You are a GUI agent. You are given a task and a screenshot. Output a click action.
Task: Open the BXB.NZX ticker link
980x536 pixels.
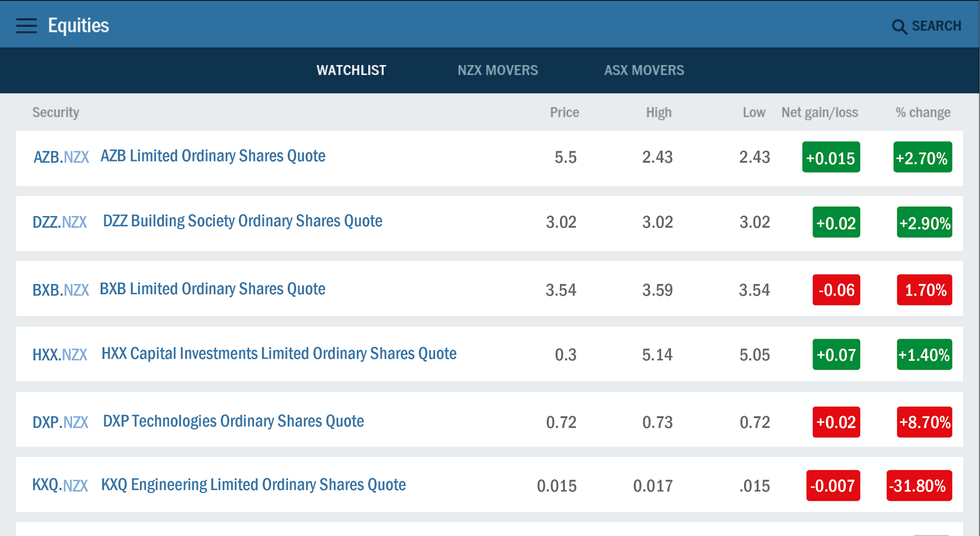click(60, 290)
